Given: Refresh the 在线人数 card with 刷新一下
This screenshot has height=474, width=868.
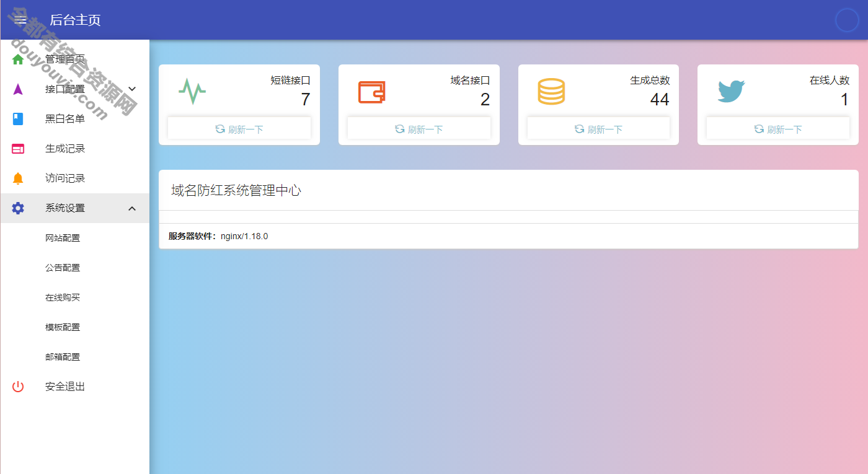Looking at the screenshot, I should pyautogui.click(x=778, y=129).
